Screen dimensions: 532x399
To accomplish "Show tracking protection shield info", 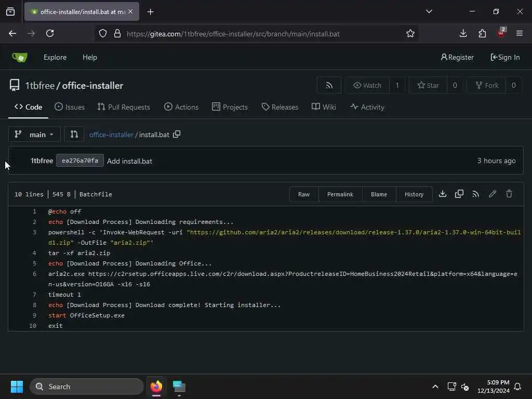I will pyautogui.click(x=103, y=33).
